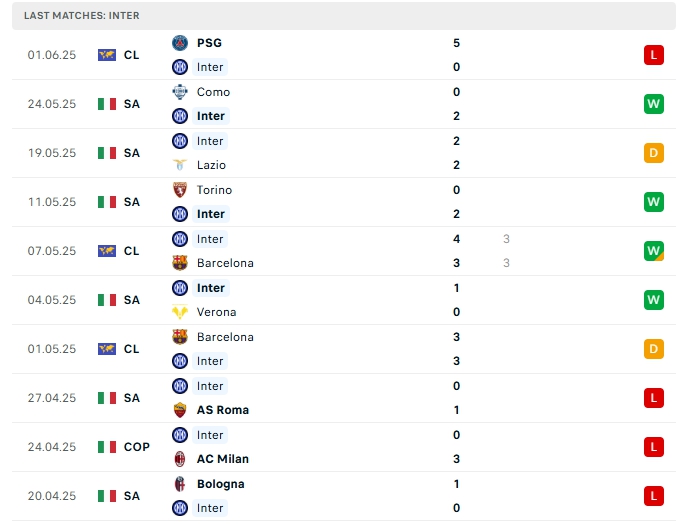The height and width of the screenshot is (524, 688).
Task: Select the Last Matches: Inter header
Action: [x=82, y=16]
